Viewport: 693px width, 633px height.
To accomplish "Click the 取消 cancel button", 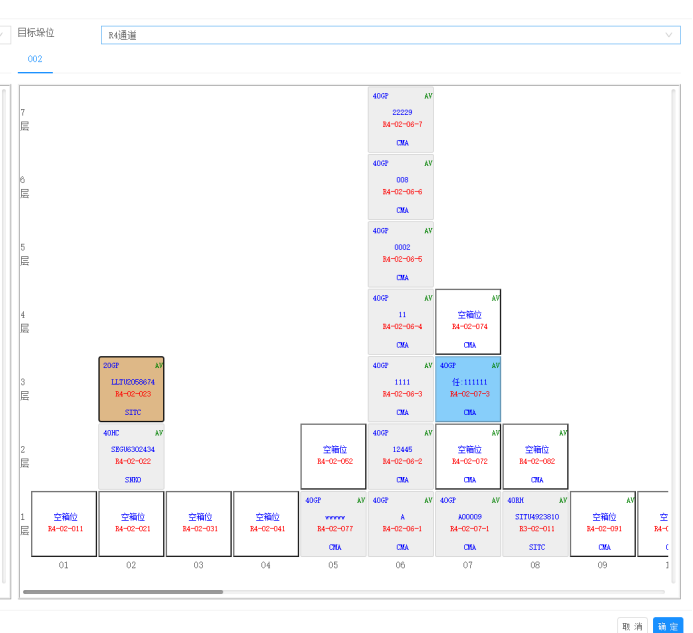I will click(x=632, y=626).
